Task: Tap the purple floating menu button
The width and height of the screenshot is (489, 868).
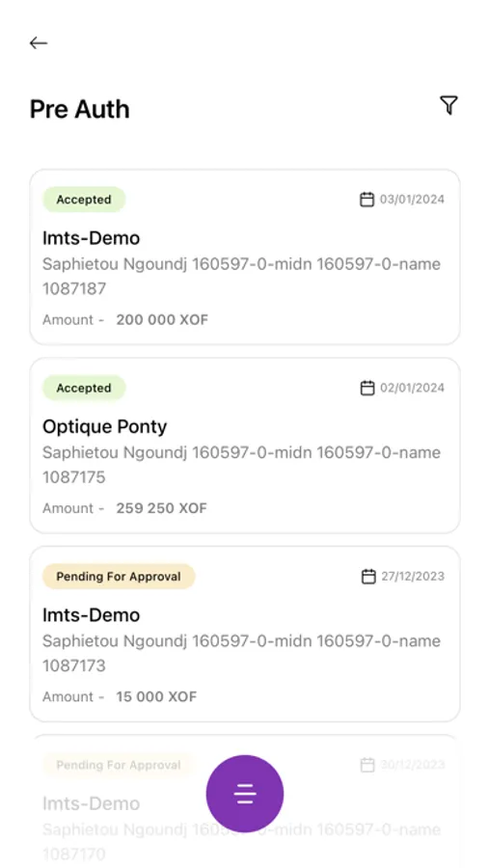Action: point(245,794)
